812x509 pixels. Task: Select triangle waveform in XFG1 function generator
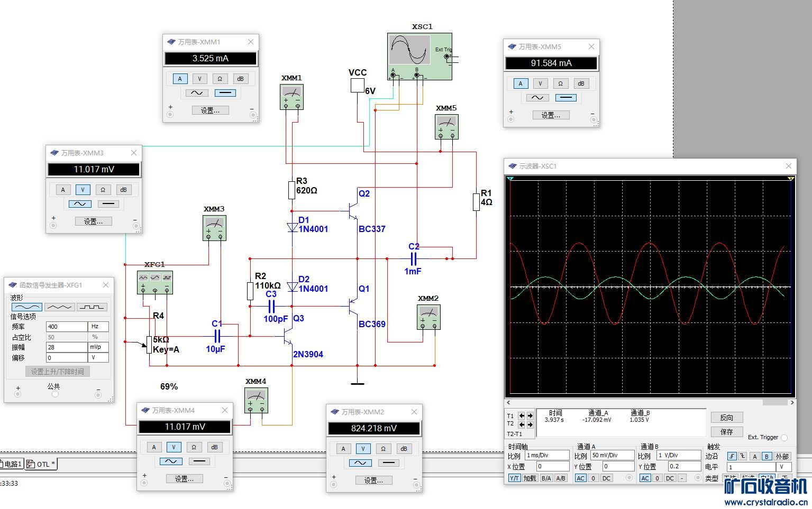pyautogui.click(x=59, y=307)
